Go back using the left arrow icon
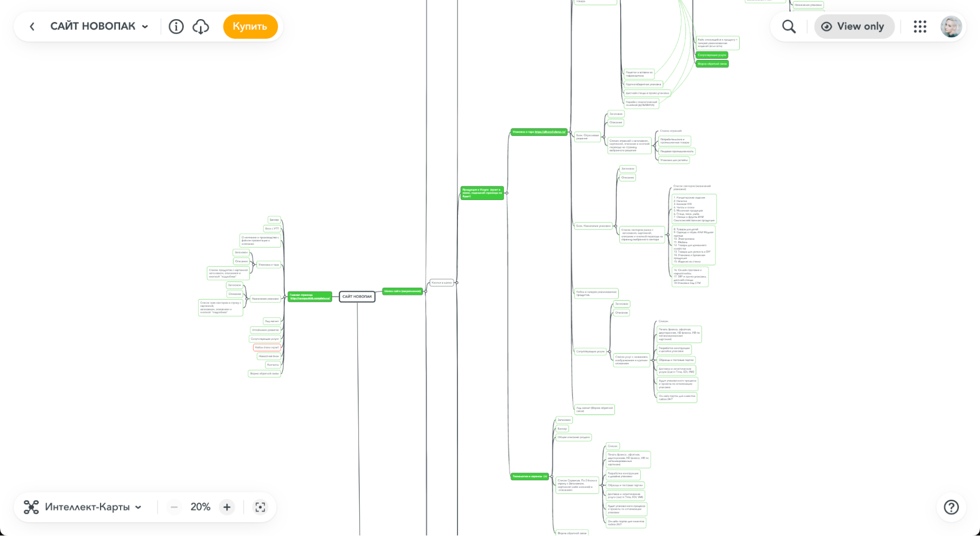 (x=32, y=26)
